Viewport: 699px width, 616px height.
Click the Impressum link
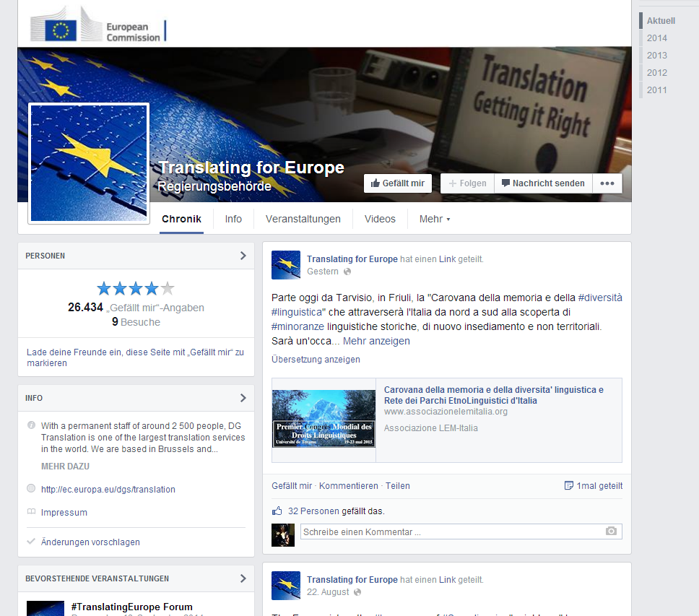click(64, 513)
